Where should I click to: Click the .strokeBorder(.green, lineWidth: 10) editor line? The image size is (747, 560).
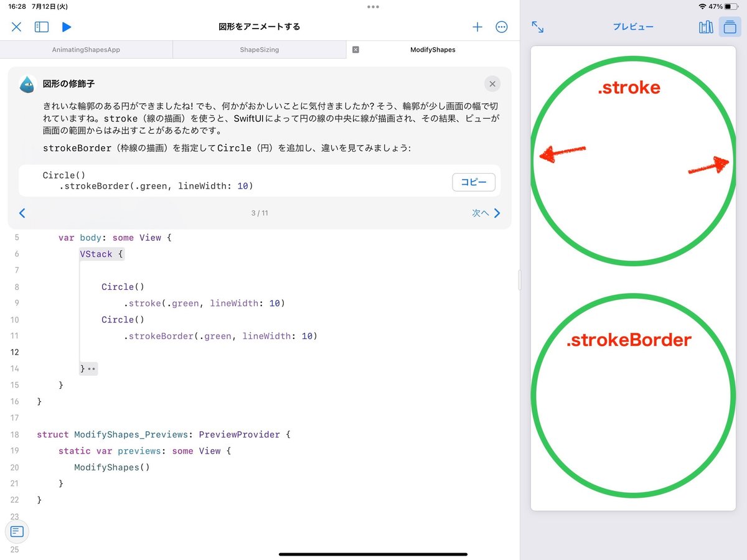pos(220,336)
